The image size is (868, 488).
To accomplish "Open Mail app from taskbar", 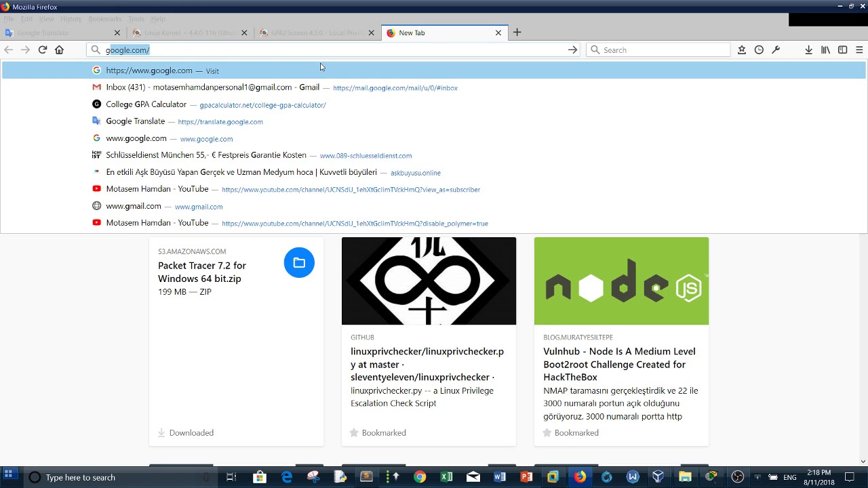I will (473, 477).
